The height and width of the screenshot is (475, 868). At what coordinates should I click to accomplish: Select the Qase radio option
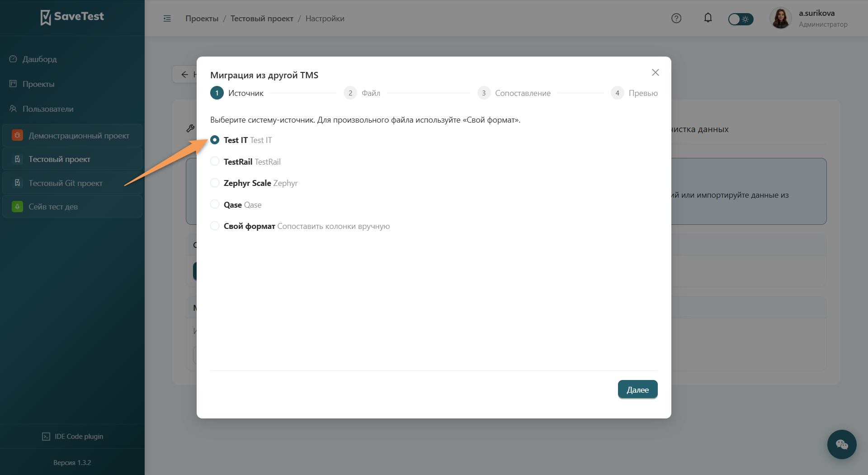(x=215, y=204)
